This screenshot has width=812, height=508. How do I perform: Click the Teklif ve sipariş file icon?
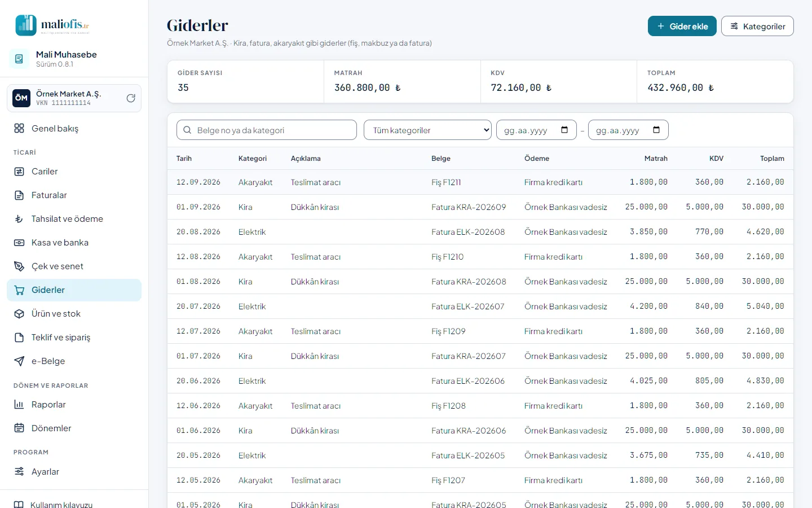(19, 338)
